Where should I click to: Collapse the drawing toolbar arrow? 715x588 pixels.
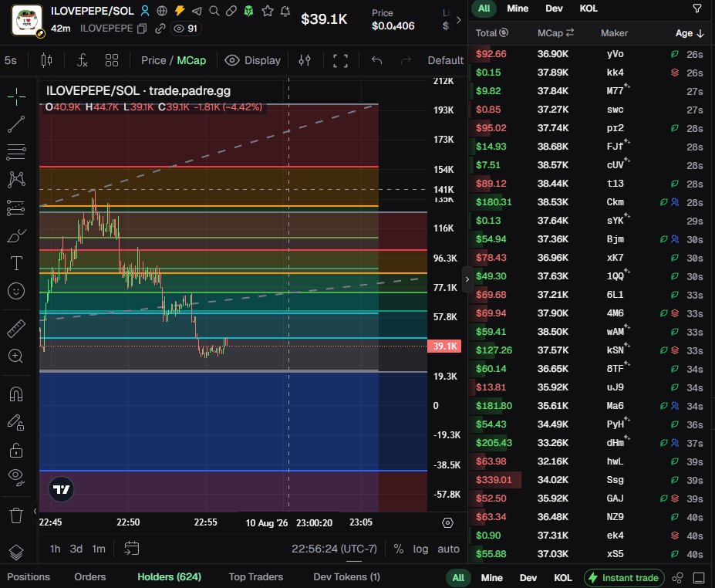pos(35,512)
